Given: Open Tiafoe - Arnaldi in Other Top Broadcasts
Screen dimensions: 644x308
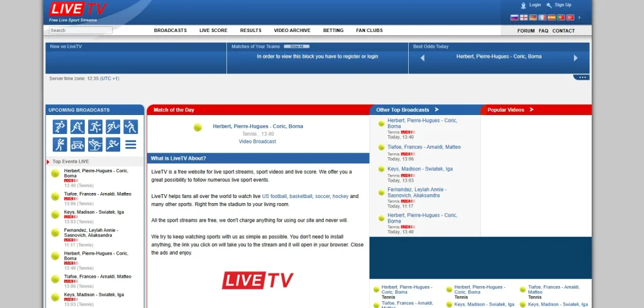Looking at the screenshot, I should click(424, 147).
